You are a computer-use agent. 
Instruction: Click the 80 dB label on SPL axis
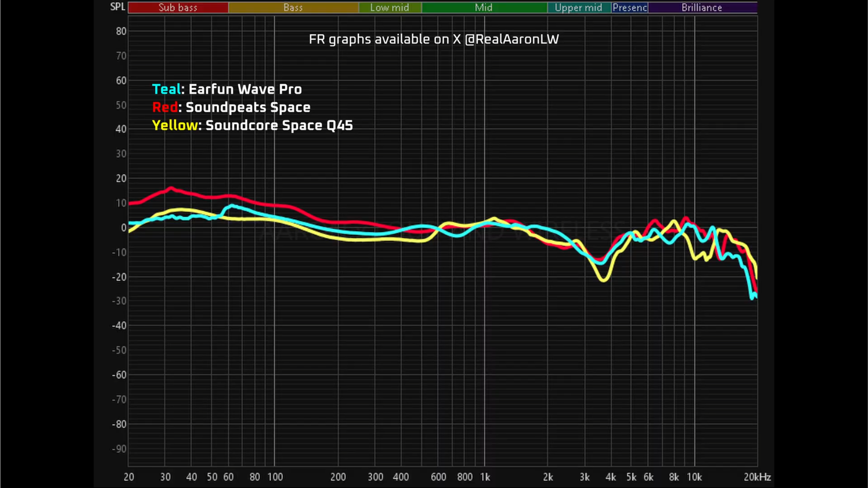[121, 31]
